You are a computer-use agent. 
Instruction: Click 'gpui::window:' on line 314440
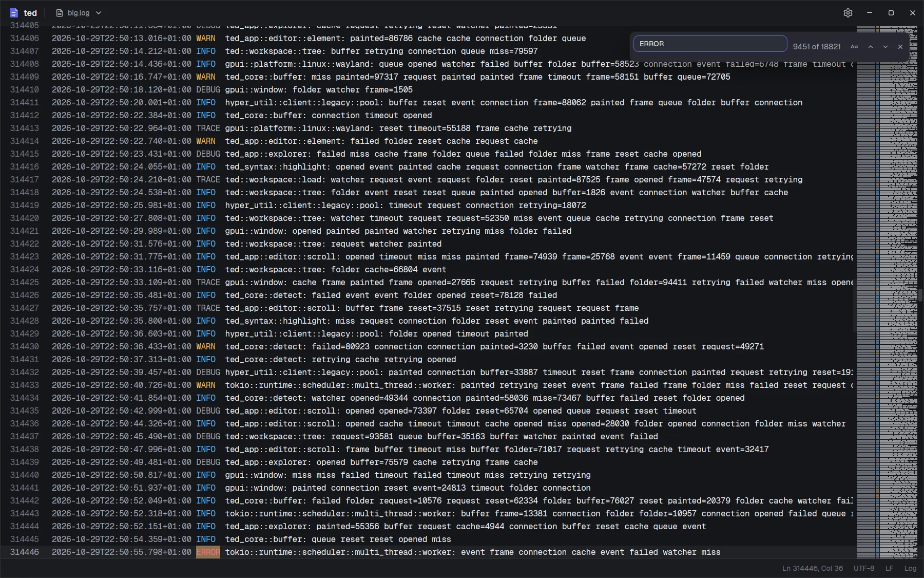tap(256, 475)
